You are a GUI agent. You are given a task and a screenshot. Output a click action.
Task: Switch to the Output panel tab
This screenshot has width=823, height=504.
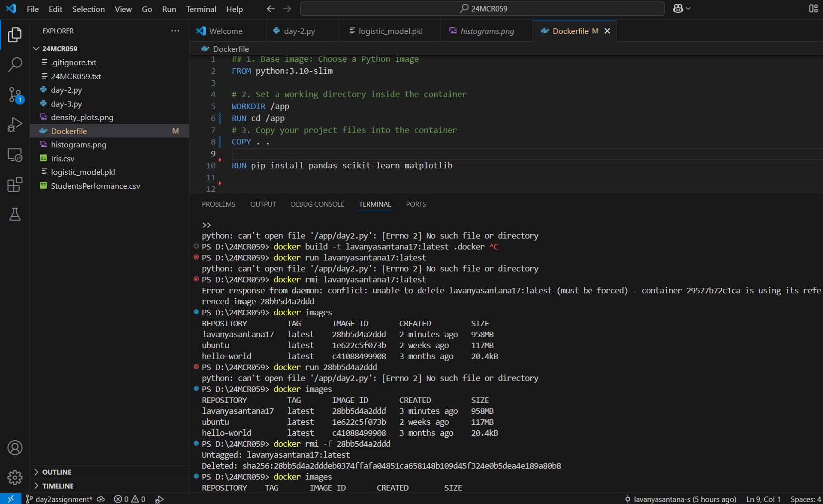pos(263,204)
